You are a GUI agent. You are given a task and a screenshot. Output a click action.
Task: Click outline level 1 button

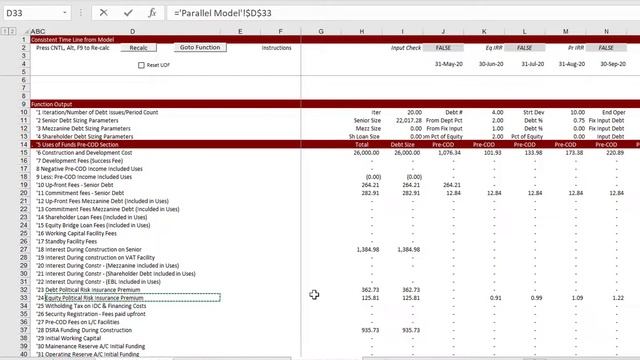click(x=5, y=31)
